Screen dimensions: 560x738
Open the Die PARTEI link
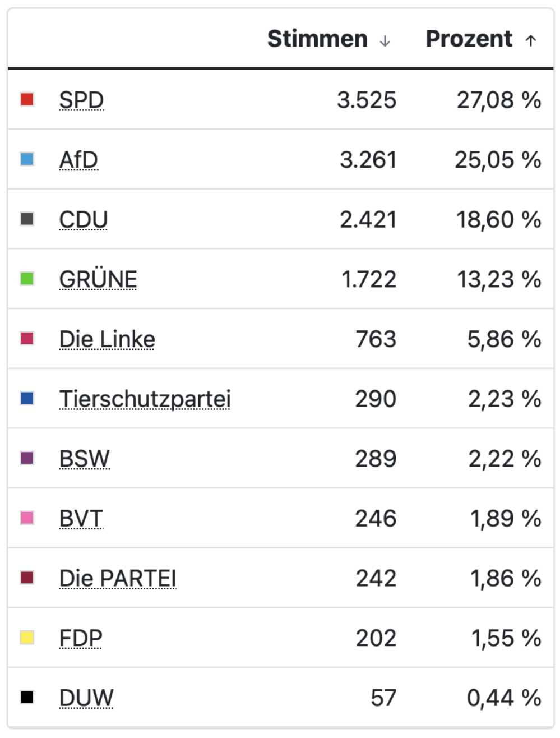[x=118, y=578]
